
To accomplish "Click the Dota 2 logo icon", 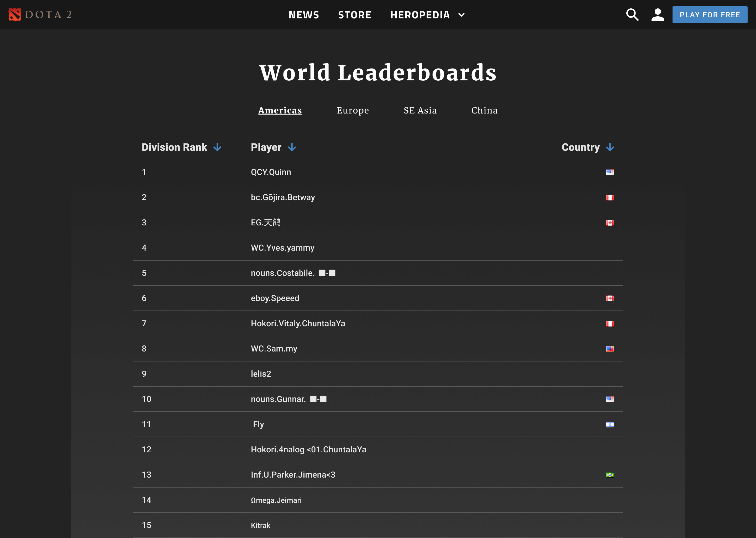I will tap(14, 14).
